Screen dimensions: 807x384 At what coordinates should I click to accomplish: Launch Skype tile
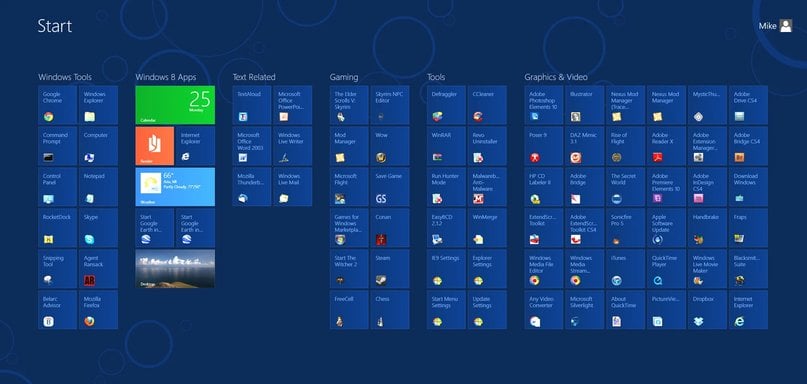click(98, 228)
